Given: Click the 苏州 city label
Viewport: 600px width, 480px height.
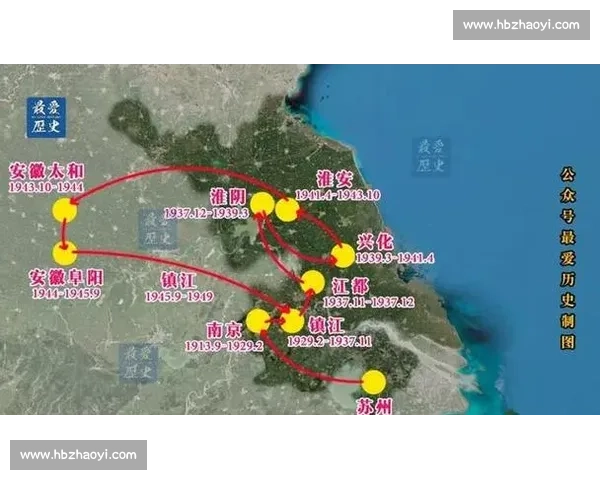Looking at the screenshot, I should [x=374, y=406].
